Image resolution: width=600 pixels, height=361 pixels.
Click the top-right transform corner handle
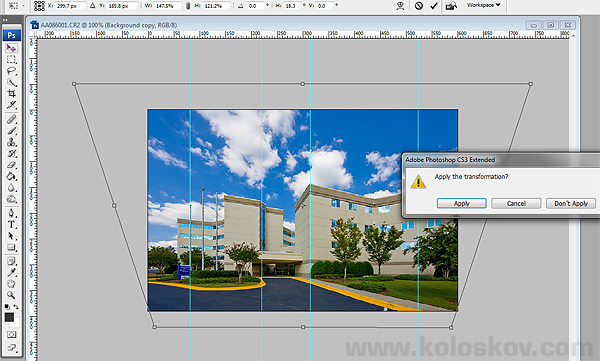(x=531, y=83)
